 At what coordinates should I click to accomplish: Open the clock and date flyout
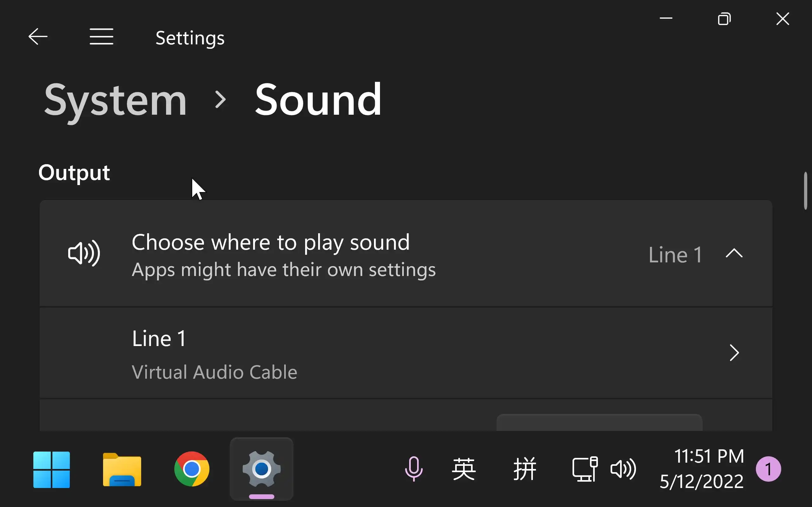[x=702, y=469]
